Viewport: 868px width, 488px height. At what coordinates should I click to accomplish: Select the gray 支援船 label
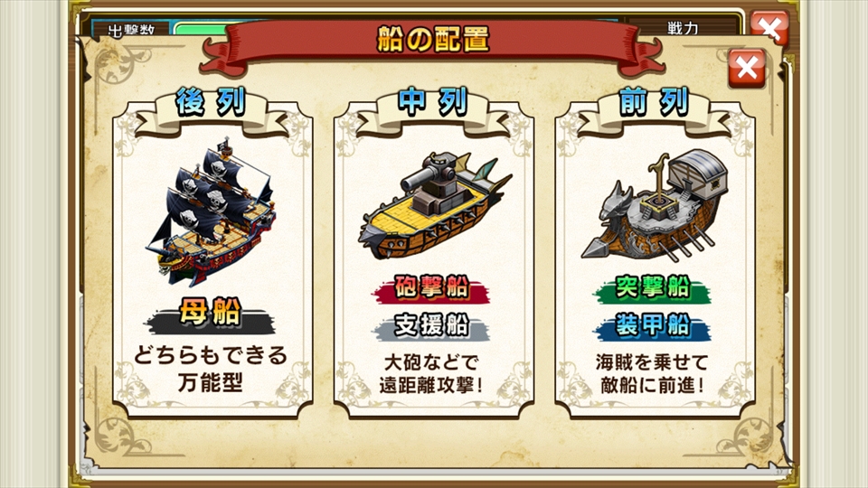432,326
